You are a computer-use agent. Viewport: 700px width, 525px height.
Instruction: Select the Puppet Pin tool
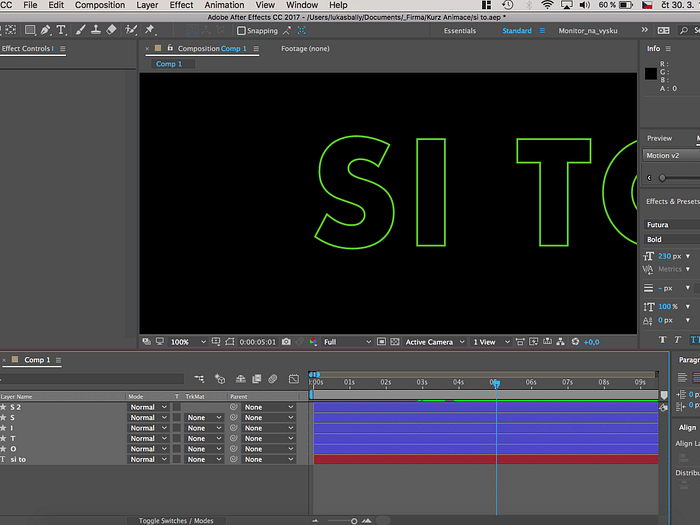[x=150, y=30]
